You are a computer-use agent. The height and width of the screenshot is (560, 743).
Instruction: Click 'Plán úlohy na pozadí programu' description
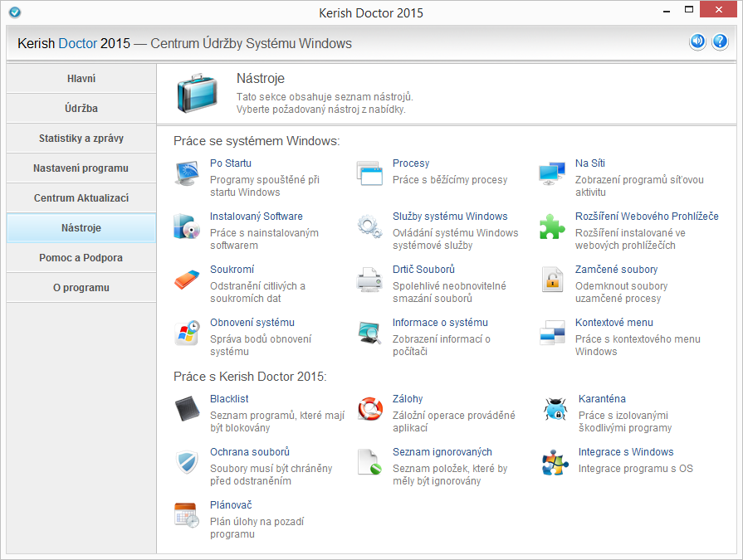257,528
